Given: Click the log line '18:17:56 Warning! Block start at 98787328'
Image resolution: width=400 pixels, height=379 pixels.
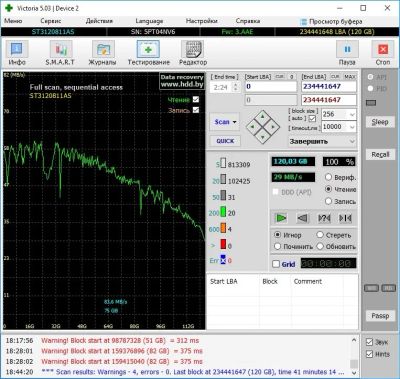Looking at the screenshot, I should (102, 341).
